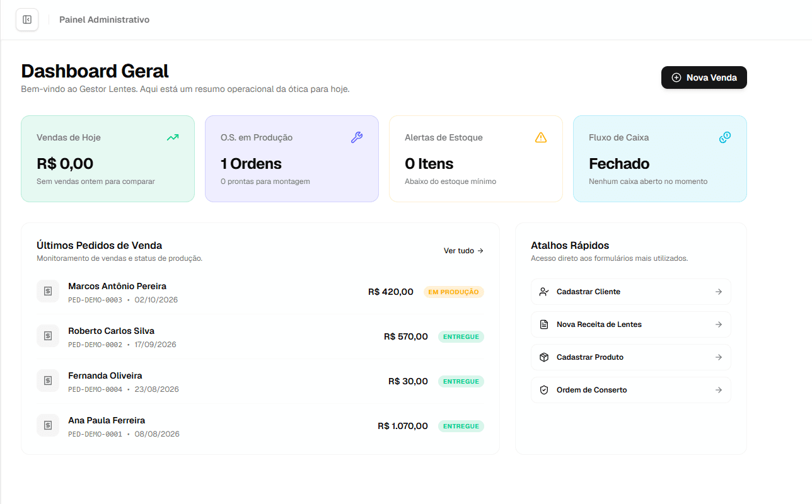Open the Nova Receita de Lentes shortcut
Screen dimensions: 812x504
pos(631,324)
